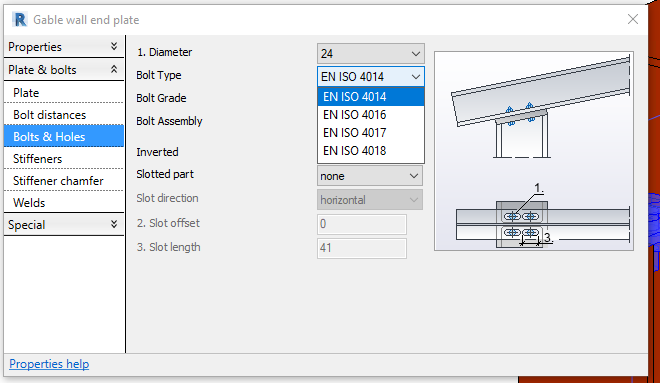660x383 pixels.
Task: Open the Properties help link
Action: coord(49,364)
